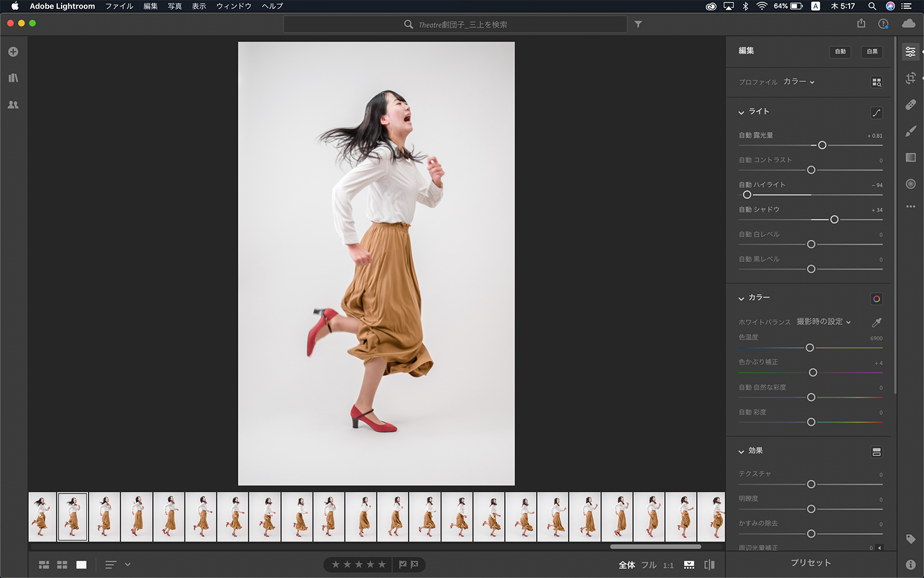This screenshot has height=578, width=924.
Task: Collapse the ライト section
Action: 741,112
